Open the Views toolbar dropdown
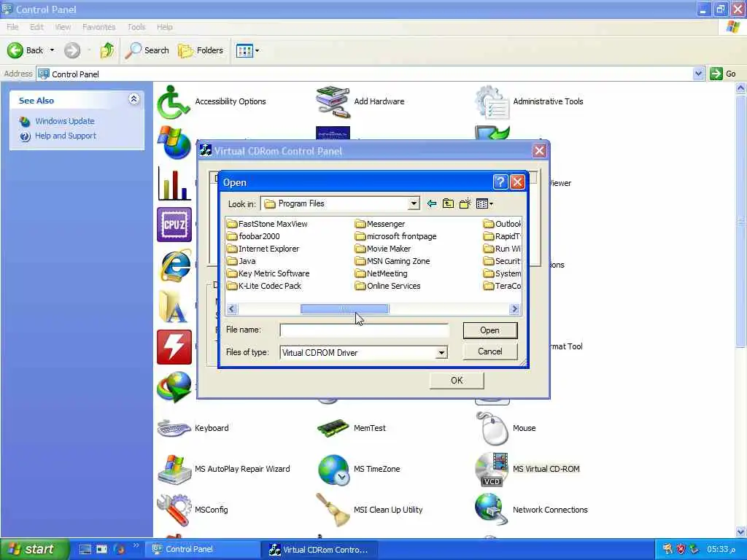 point(248,50)
